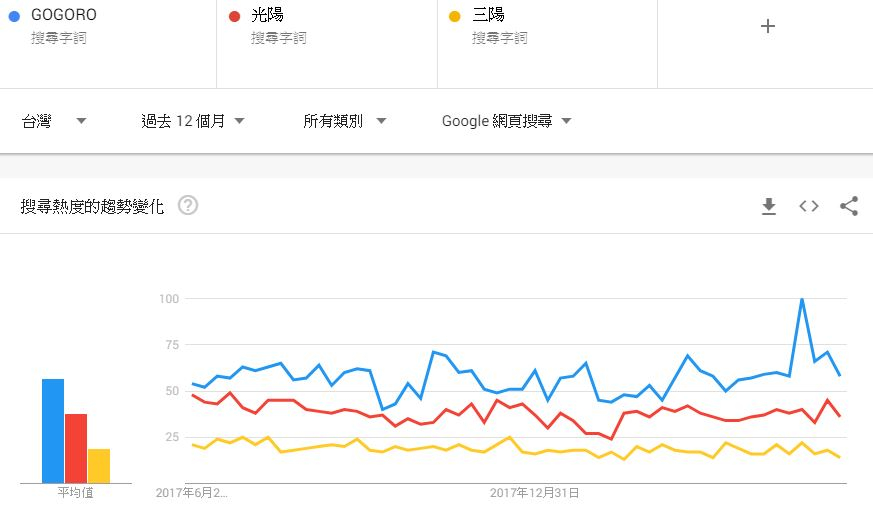This screenshot has height=513, width=873.
Task: Click the yellow 三陽 legend dot
Action: [x=455, y=16]
